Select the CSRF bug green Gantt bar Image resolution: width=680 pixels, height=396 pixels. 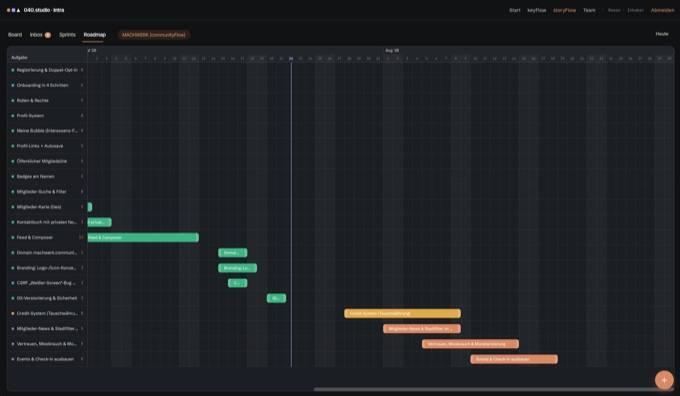pyautogui.click(x=238, y=283)
